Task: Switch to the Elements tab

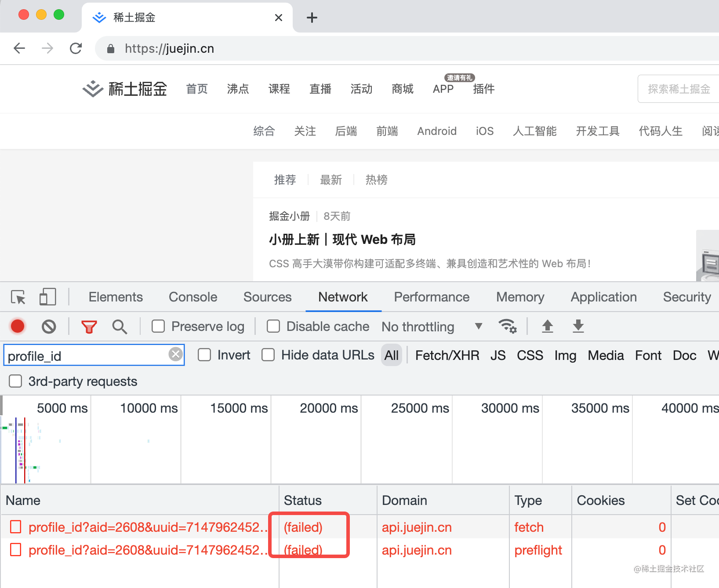Action: tap(116, 297)
